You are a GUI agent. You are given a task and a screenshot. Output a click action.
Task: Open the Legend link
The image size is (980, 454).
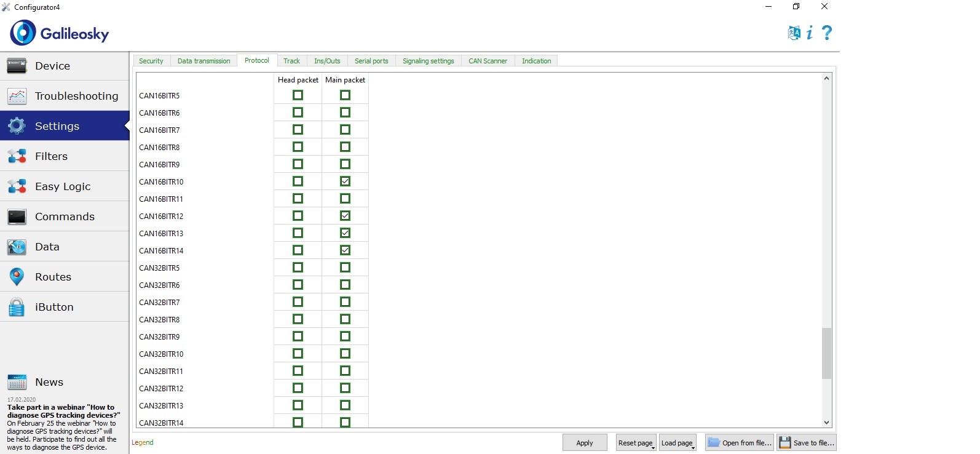coord(143,442)
